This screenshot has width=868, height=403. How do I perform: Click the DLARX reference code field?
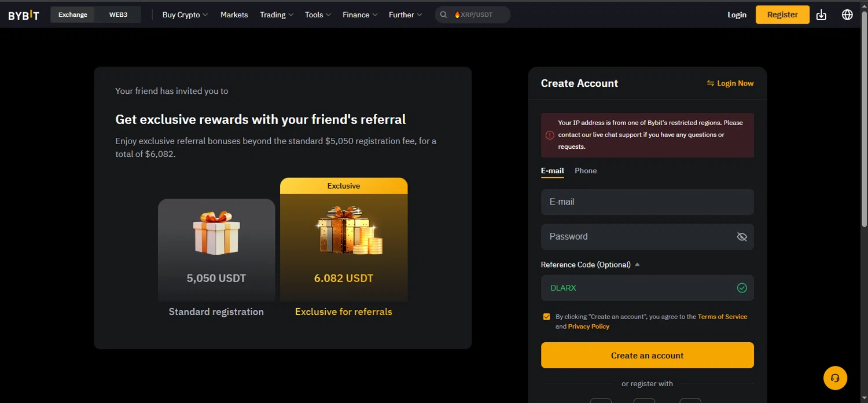click(x=647, y=288)
